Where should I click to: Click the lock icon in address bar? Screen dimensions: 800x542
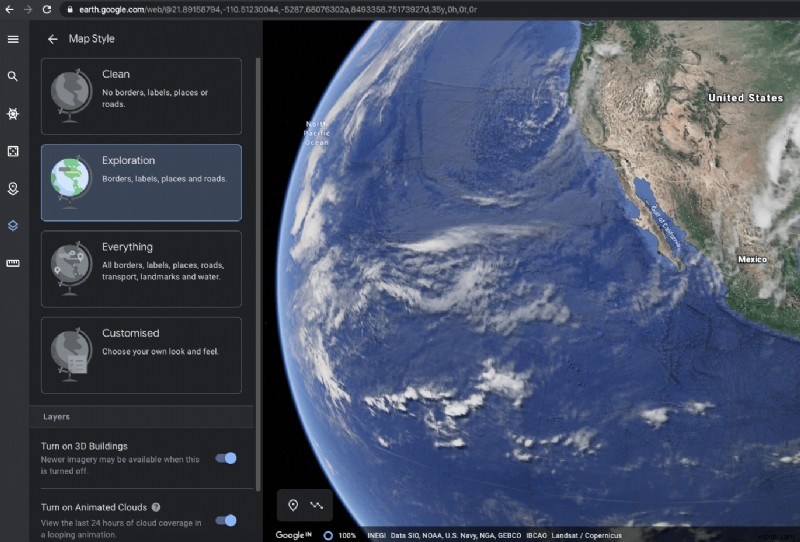(70, 9)
